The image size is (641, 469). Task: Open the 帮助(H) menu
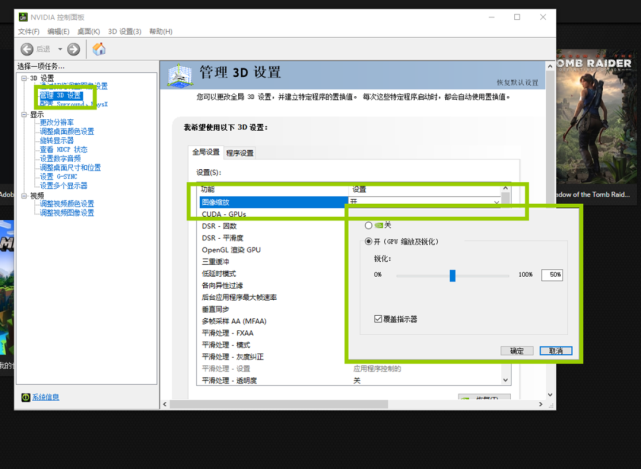[x=161, y=31]
